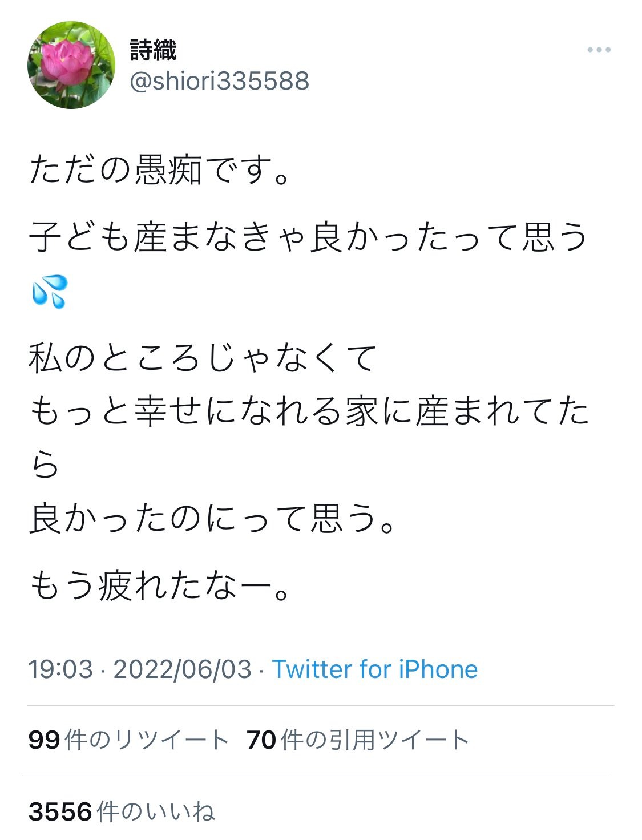This screenshot has width=642, height=840.
Task: Click the final line もう疲れたなー。
Action: [161, 585]
